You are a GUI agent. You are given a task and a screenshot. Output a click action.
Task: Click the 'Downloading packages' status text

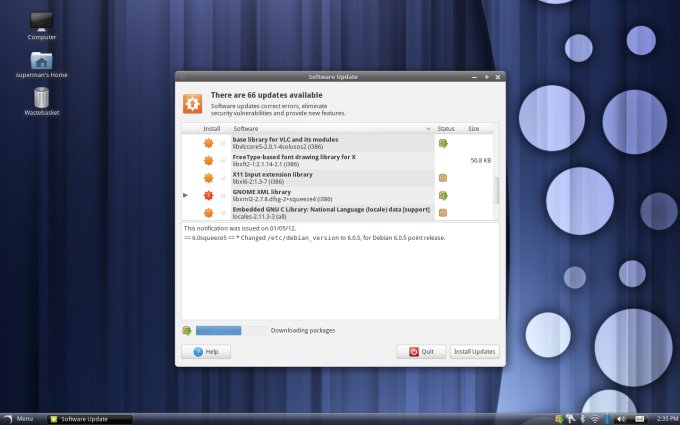coord(303,330)
